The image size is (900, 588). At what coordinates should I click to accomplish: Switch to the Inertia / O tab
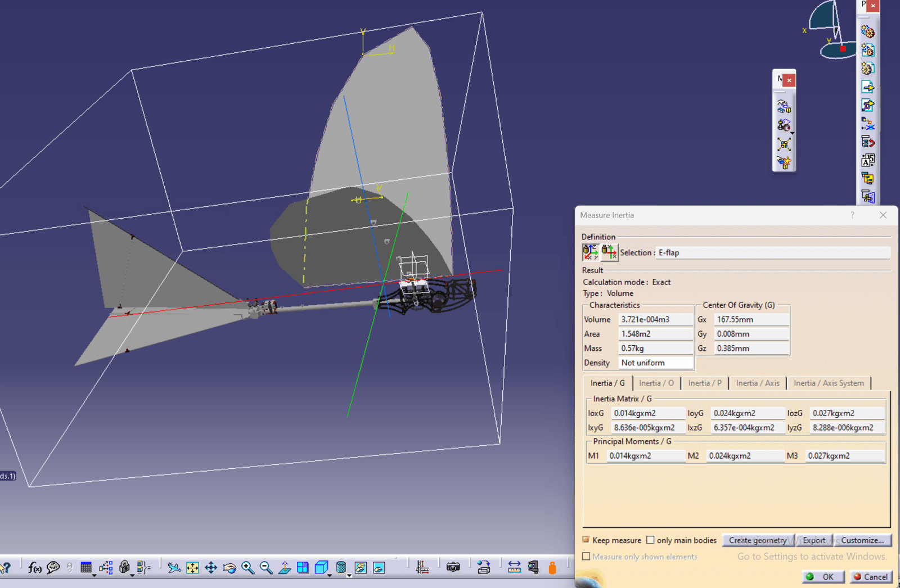tap(656, 383)
